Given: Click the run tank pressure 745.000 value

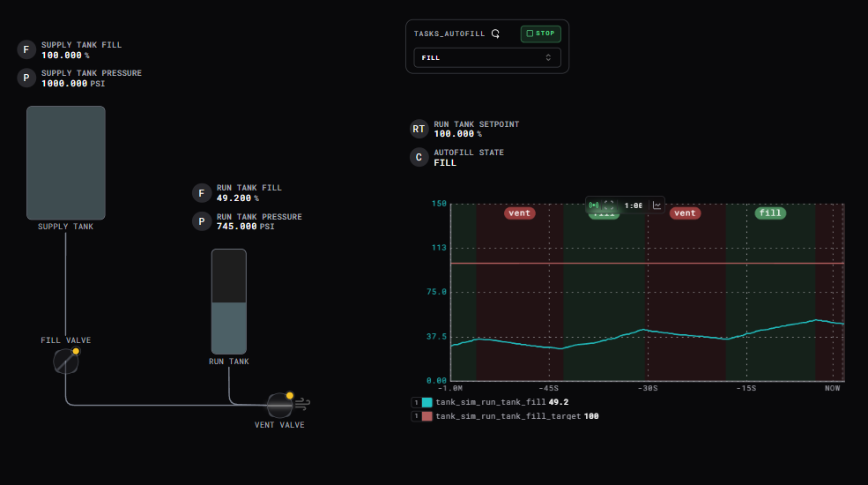Looking at the screenshot, I should (236, 227).
